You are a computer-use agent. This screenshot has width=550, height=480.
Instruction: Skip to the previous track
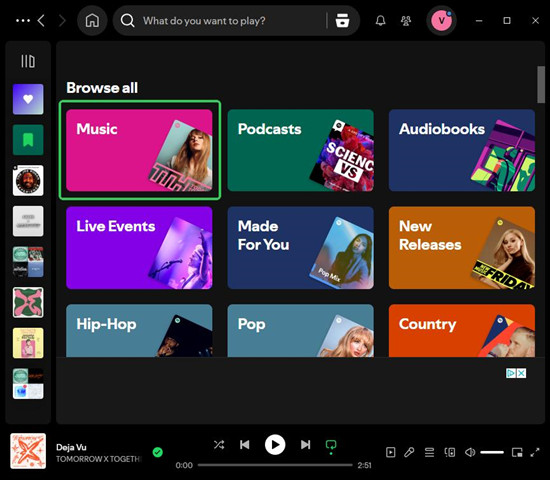[244, 445]
